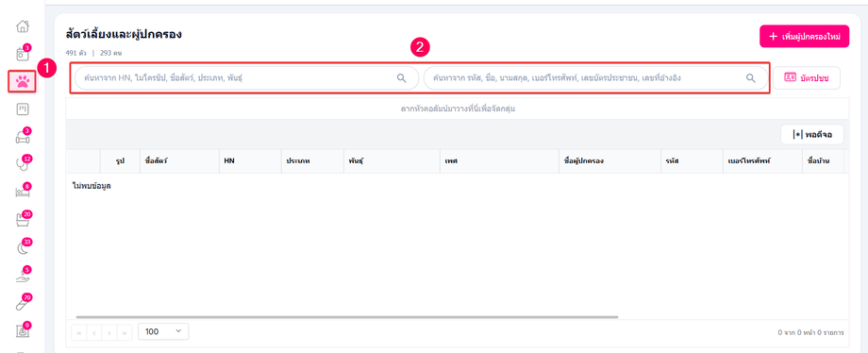Click the พอดีจอ fit-to-screen button

pos(812,134)
